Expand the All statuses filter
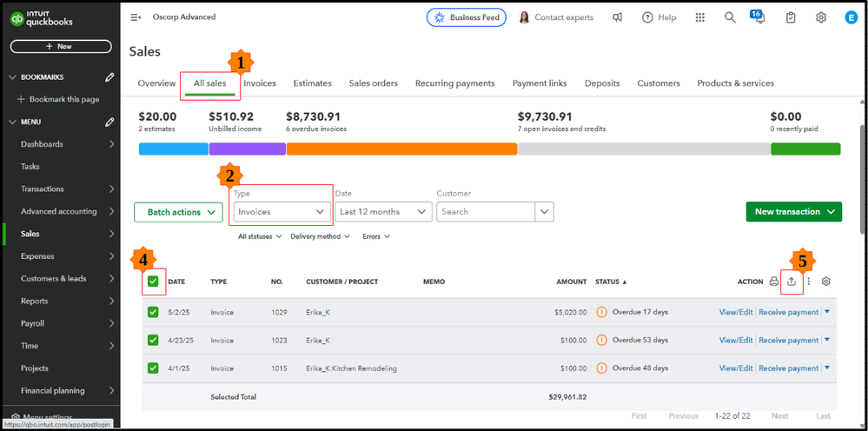The width and height of the screenshot is (868, 431). (259, 236)
